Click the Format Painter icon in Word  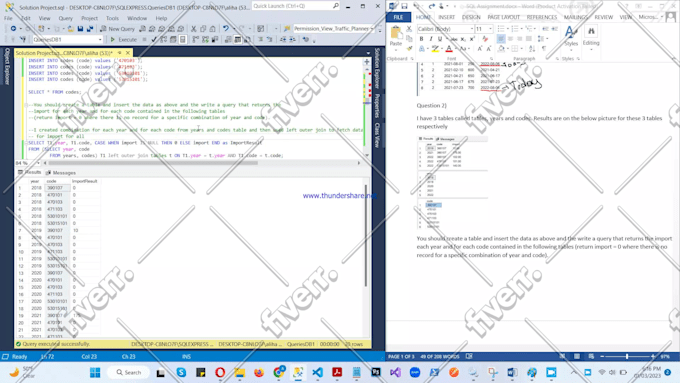409,48
